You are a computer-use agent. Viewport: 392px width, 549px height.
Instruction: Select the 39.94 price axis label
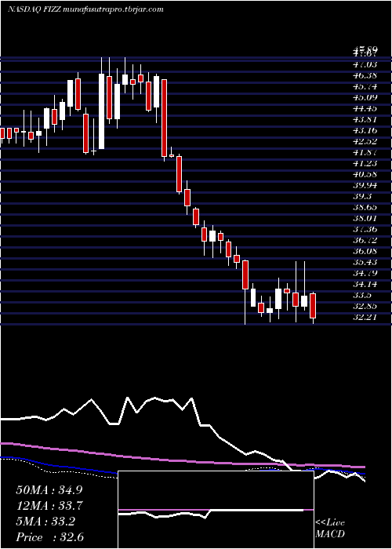(x=365, y=185)
